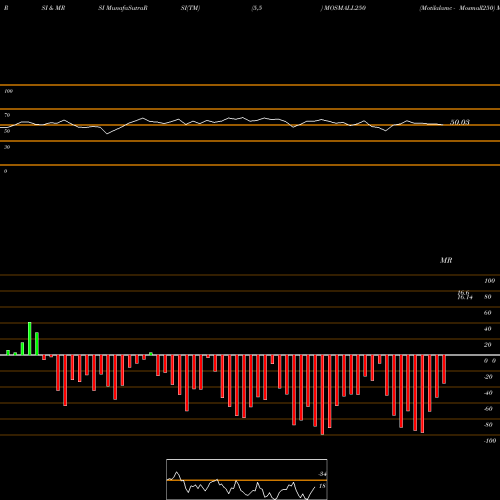Click the MR axis label 20
The image size is (500, 500).
tap(488, 345)
